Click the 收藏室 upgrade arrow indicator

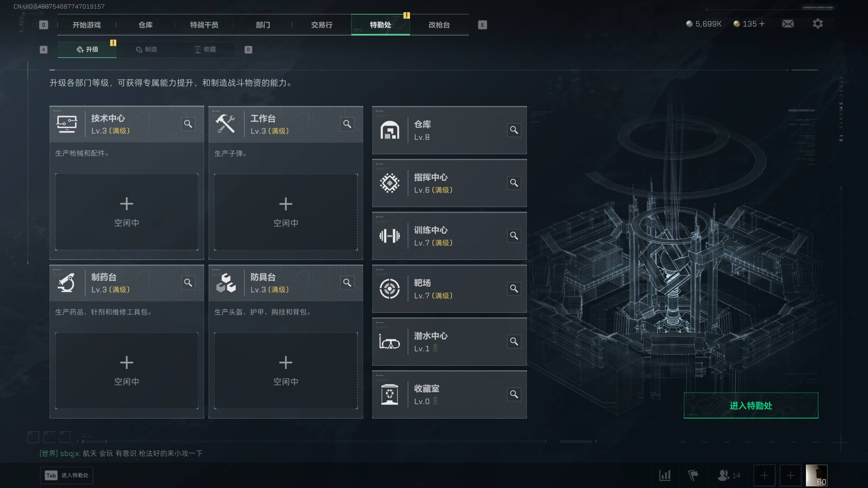(x=435, y=401)
